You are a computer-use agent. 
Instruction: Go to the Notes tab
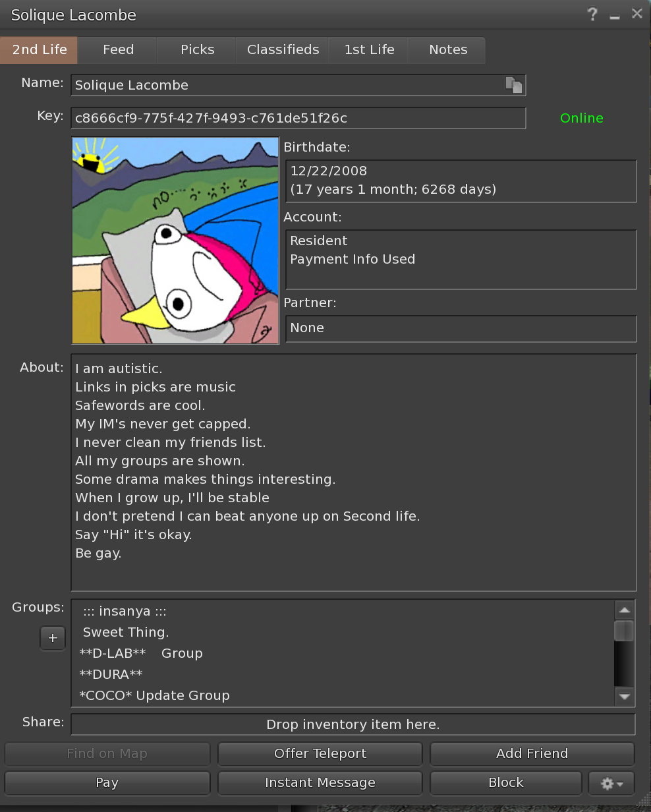(x=448, y=50)
